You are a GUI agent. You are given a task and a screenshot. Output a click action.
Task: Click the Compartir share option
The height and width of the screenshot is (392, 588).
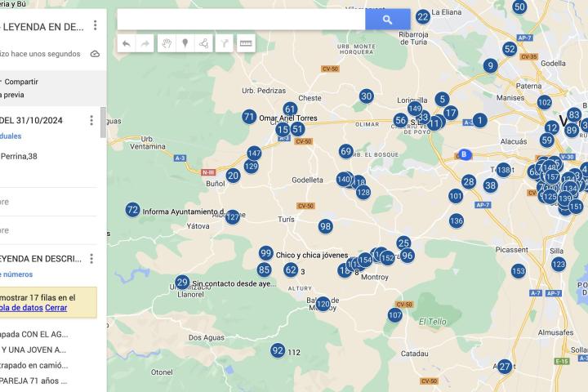pos(20,82)
